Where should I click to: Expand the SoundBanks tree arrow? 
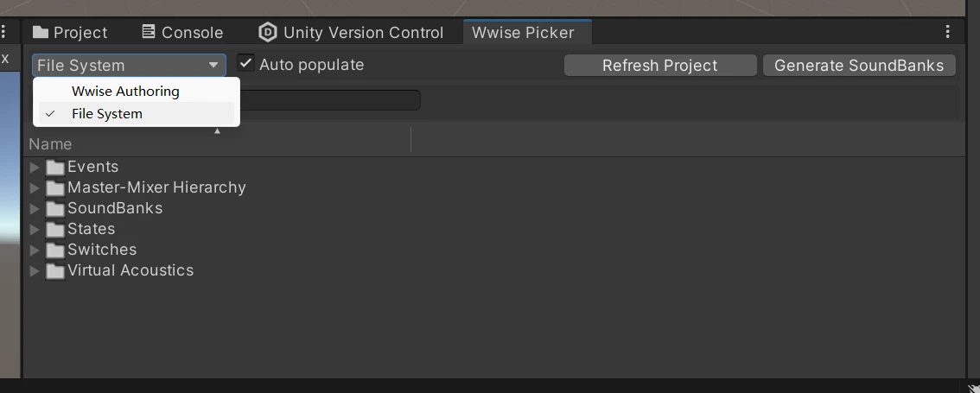35,208
